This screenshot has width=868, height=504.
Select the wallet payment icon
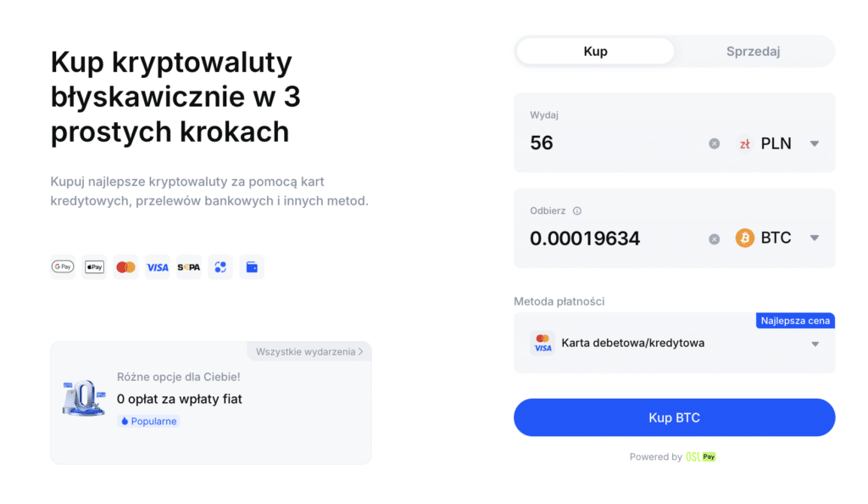click(x=251, y=266)
